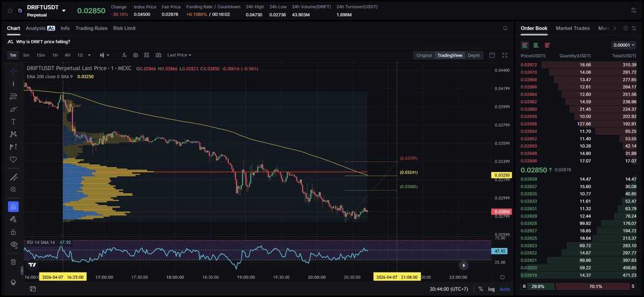This screenshot has width=644, height=297.
Task: Toggle the lock all drawings tool
Action: pyautogui.click(x=13, y=232)
